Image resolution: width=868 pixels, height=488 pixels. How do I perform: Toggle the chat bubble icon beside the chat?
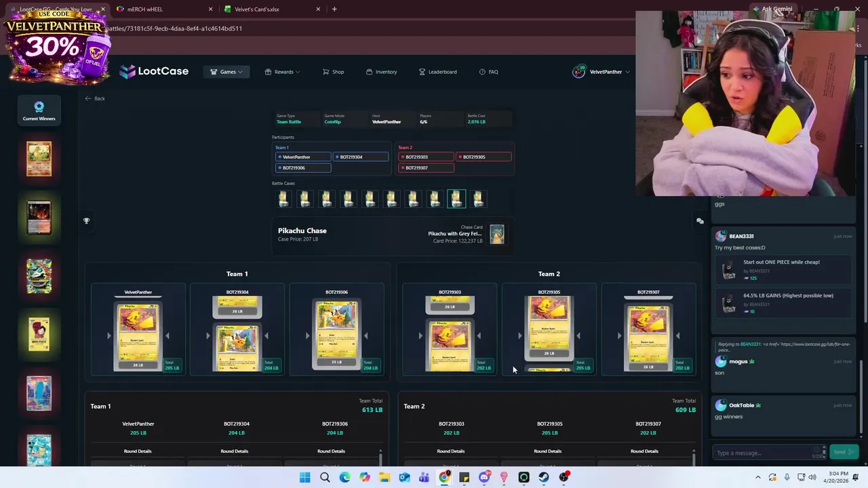click(700, 221)
